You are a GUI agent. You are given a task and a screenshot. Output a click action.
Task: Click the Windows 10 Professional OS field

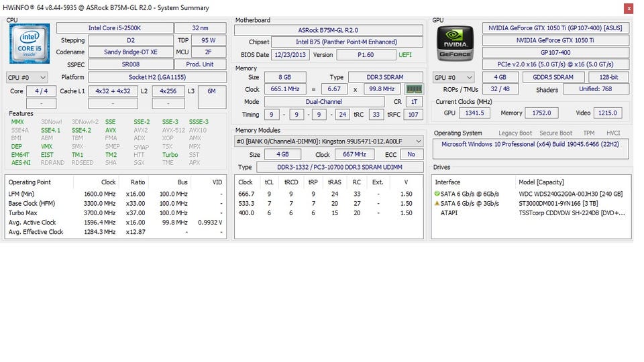[x=530, y=149]
